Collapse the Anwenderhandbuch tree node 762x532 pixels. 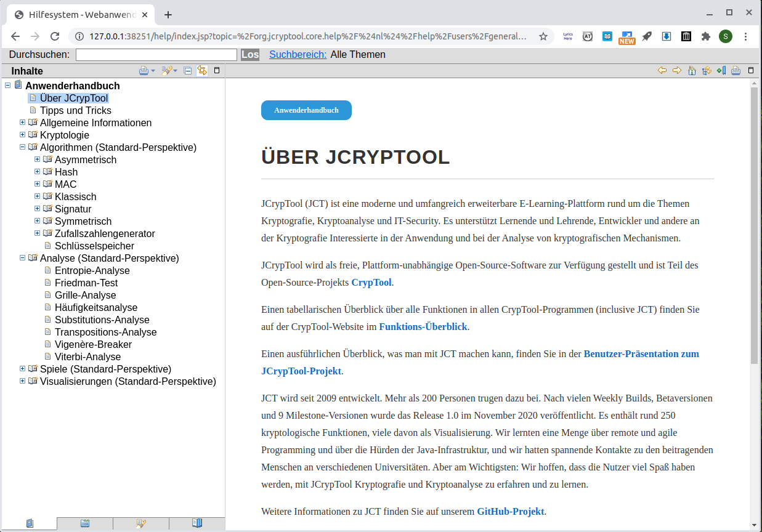click(8, 86)
